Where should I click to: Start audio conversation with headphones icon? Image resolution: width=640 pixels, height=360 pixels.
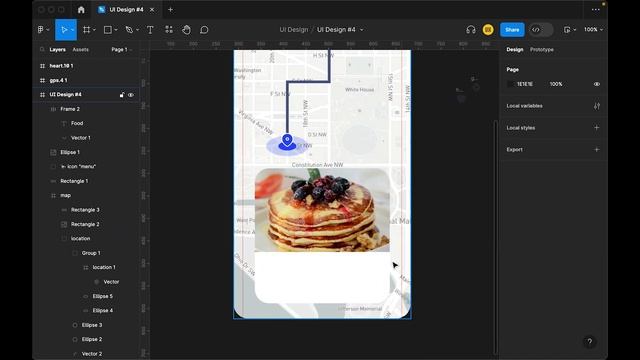click(471, 29)
